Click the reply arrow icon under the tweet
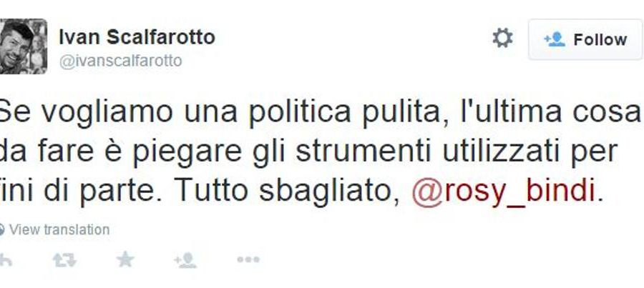Viewport: 644px width, 288px height. (x=5, y=260)
